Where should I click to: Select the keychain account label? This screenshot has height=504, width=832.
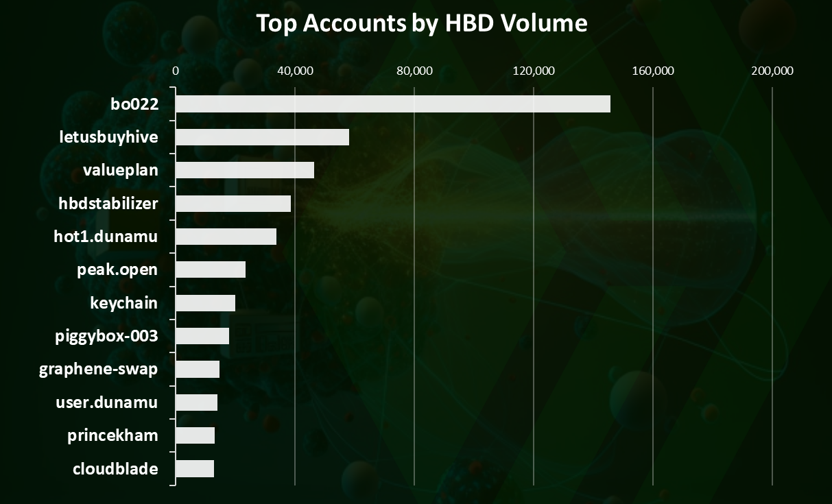[123, 303]
